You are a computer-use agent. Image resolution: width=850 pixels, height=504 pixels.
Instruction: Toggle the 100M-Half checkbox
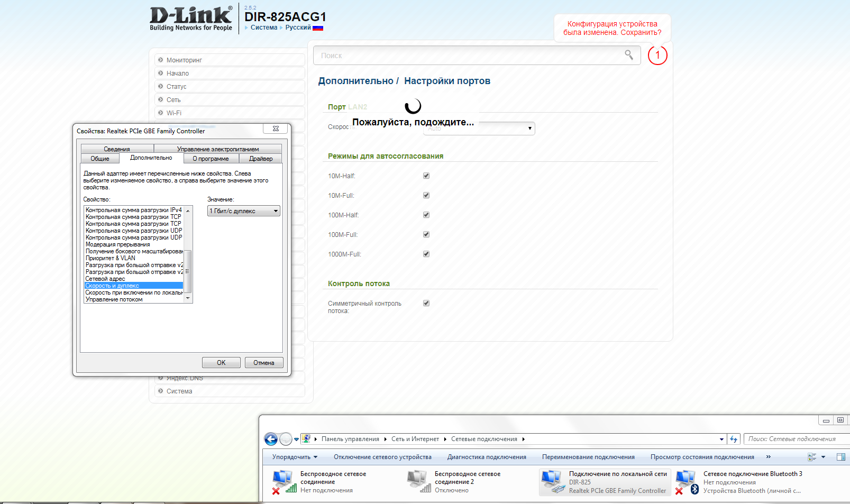click(426, 215)
